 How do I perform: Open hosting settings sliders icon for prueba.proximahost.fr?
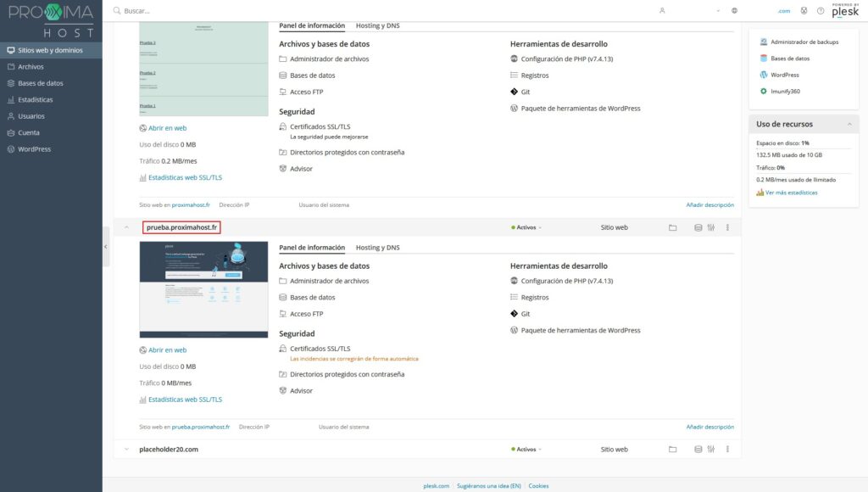pos(711,227)
